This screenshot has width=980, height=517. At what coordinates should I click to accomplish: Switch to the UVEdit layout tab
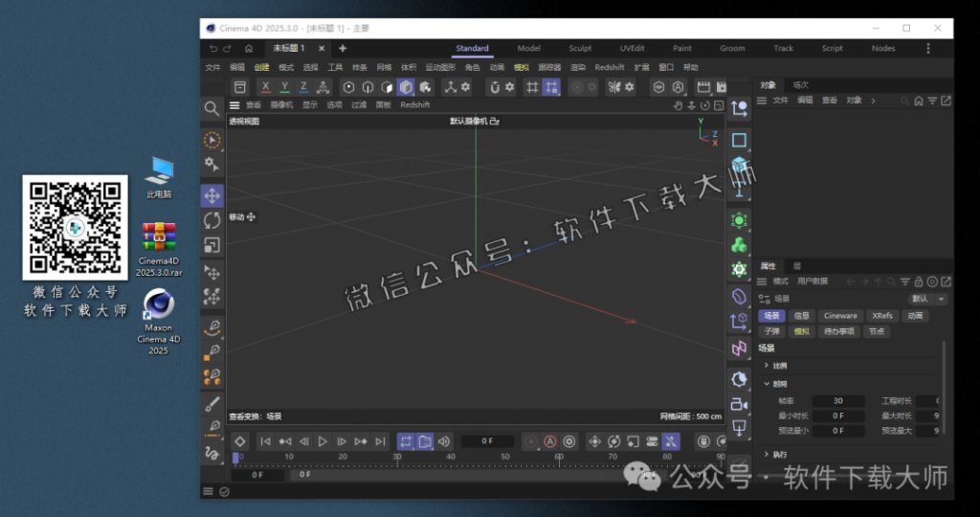[x=632, y=48]
